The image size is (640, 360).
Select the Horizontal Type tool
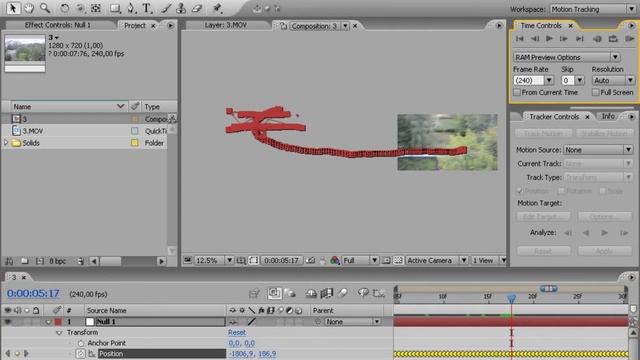click(x=146, y=8)
